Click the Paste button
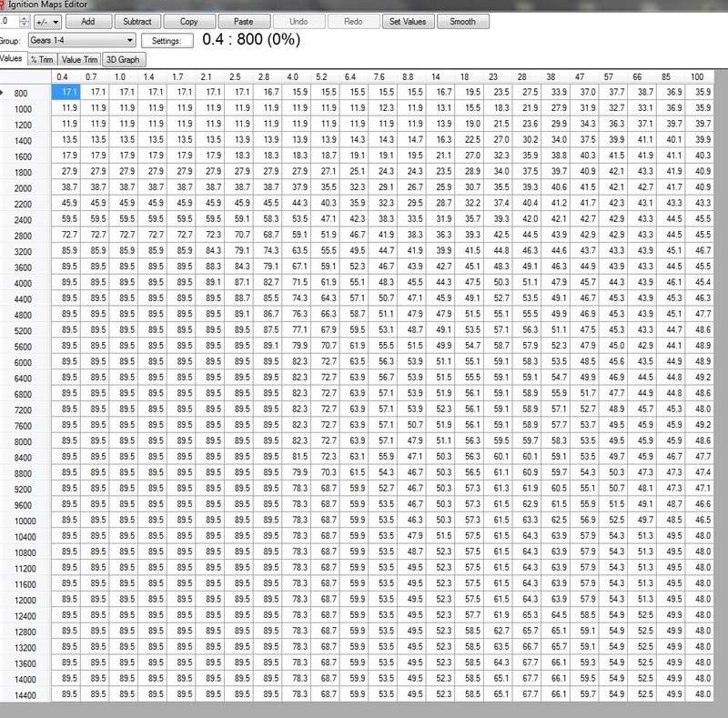 point(244,22)
